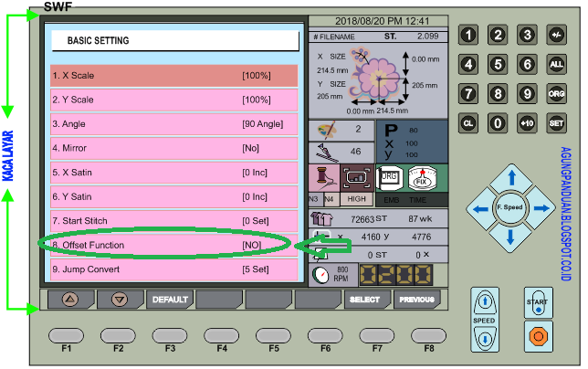Viewport: 588px width, 369px height.
Task: Tap the F7 function key
Action: click(376, 335)
